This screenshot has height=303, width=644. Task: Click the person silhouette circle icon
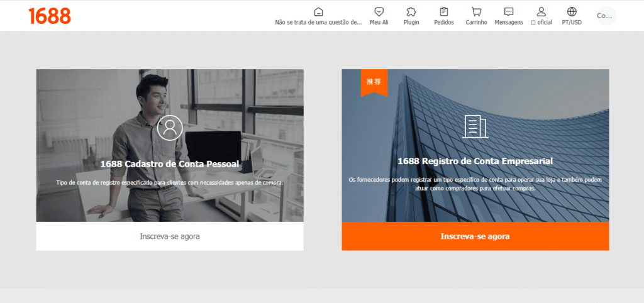(170, 128)
